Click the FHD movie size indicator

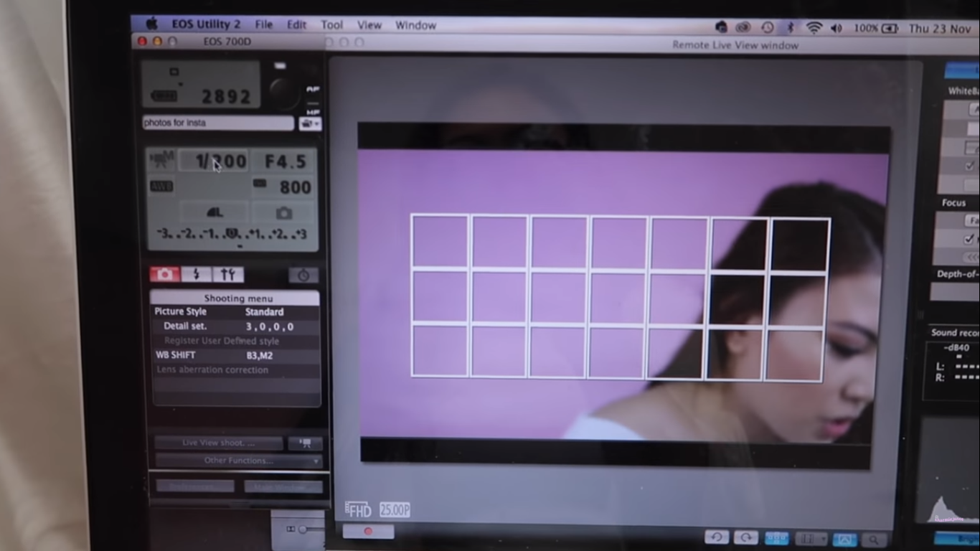(x=358, y=509)
